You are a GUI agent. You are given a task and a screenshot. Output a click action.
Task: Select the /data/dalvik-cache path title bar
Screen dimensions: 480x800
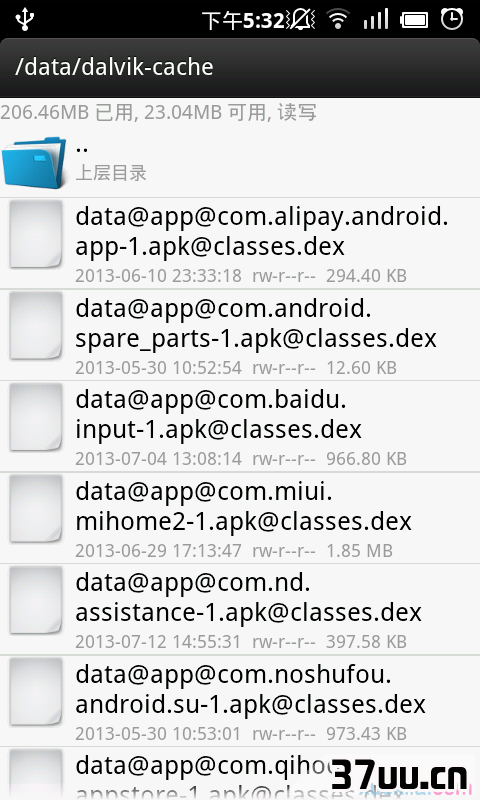[x=240, y=67]
